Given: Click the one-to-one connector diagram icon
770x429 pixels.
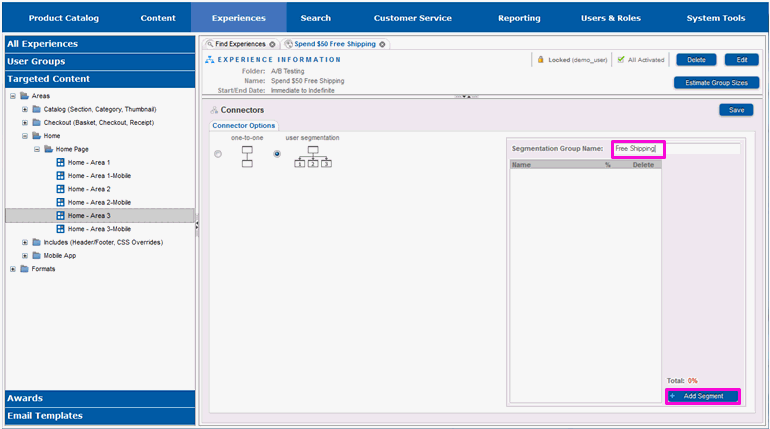Looking at the screenshot, I should click(x=247, y=157).
